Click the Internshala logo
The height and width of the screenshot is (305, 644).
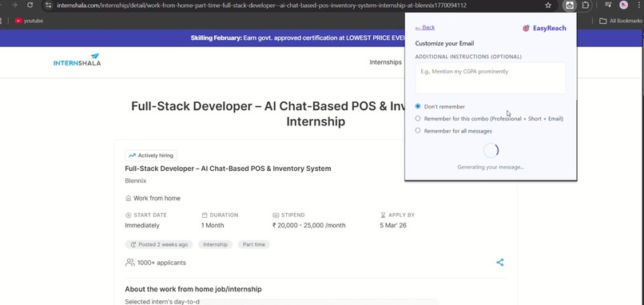click(77, 60)
